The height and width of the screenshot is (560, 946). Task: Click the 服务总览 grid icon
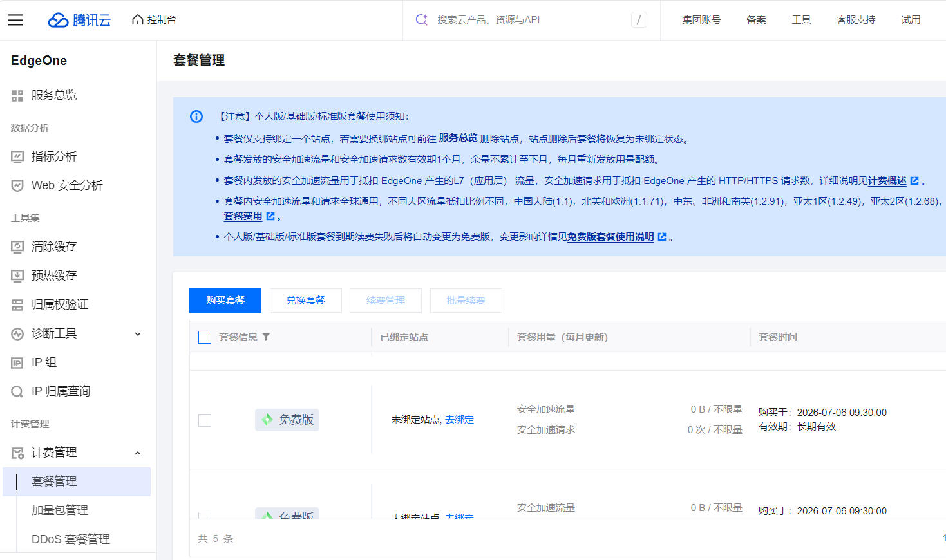pyautogui.click(x=17, y=96)
